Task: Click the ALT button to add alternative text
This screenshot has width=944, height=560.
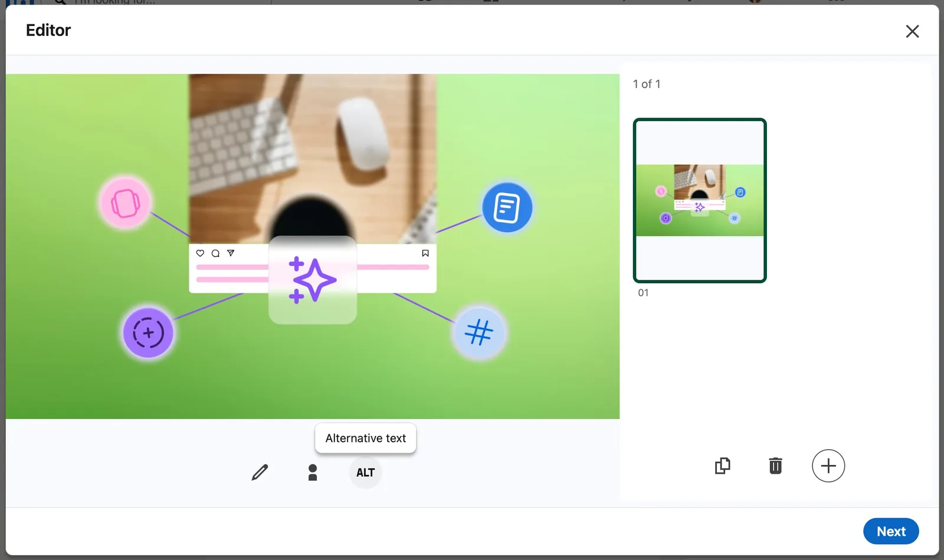Action: click(x=365, y=472)
